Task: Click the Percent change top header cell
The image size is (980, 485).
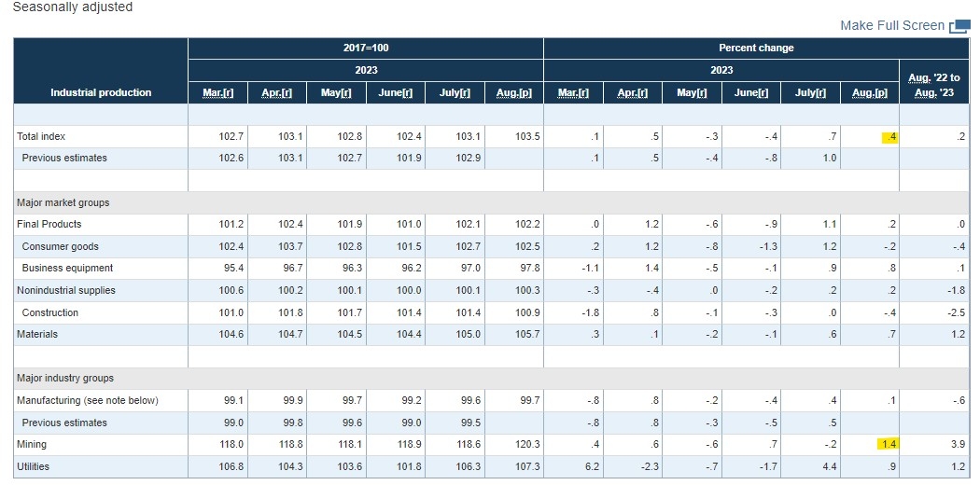Action: point(757,48)
